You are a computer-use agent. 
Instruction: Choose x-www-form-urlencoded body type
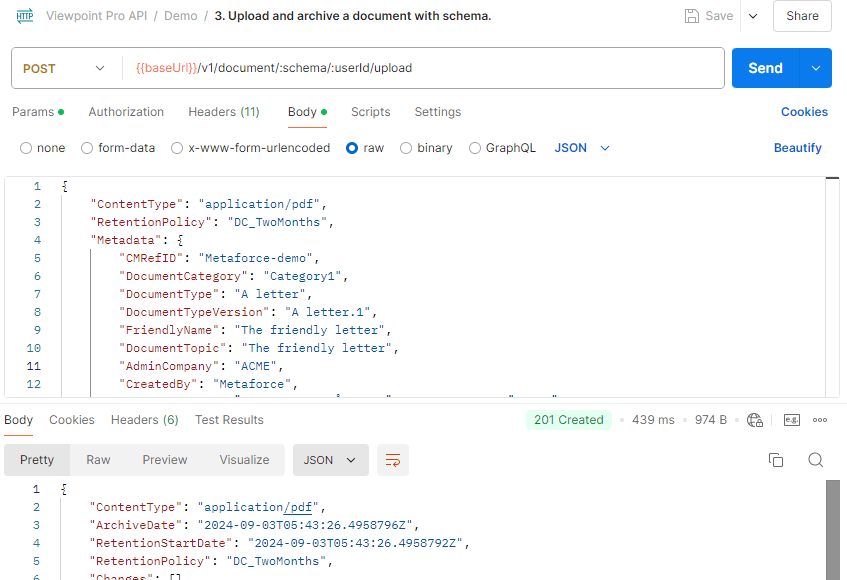(177, 148)
